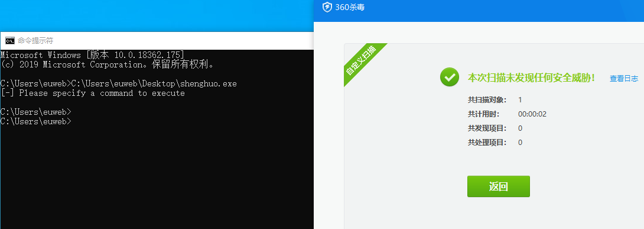Click the blue 360杀毒 title bar
The image size is (644, 229).
479,11
